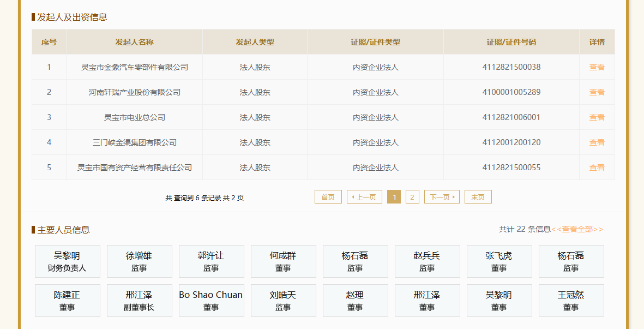644x329 pixels.
Task: Click the 详情 column header
Action: tap(597, 42)
